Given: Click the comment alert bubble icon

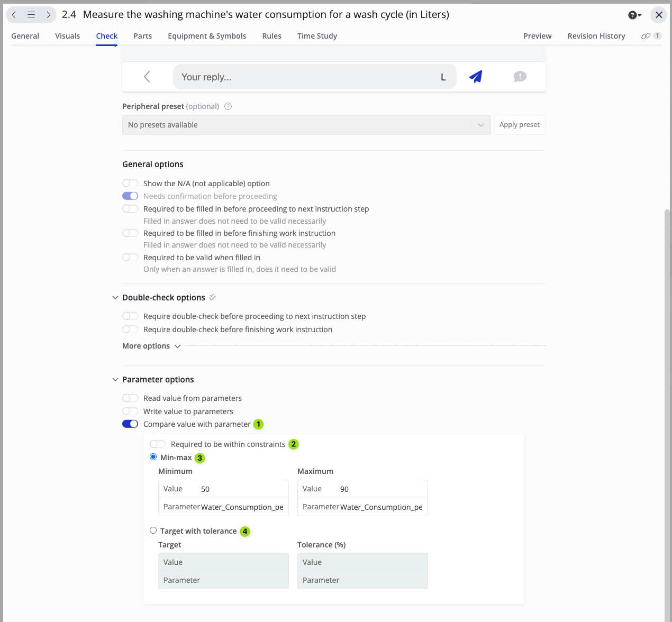Looking at the screenshot, I should (520, 77).
